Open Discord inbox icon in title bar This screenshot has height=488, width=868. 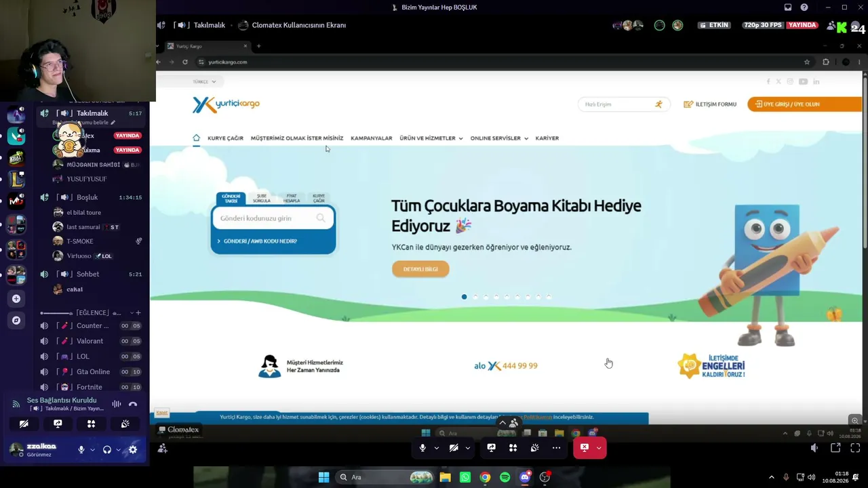point(788,7)
